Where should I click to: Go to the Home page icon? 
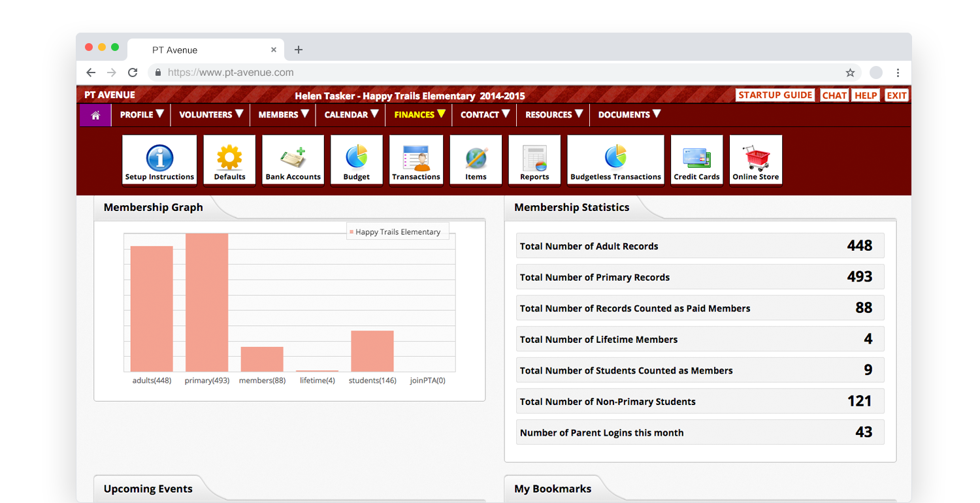click(x=95, y=115)
